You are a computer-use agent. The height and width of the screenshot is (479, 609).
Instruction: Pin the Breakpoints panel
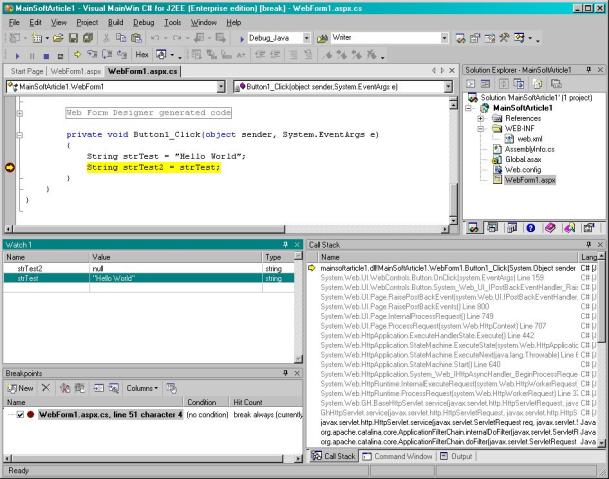[x=285, y=373]
